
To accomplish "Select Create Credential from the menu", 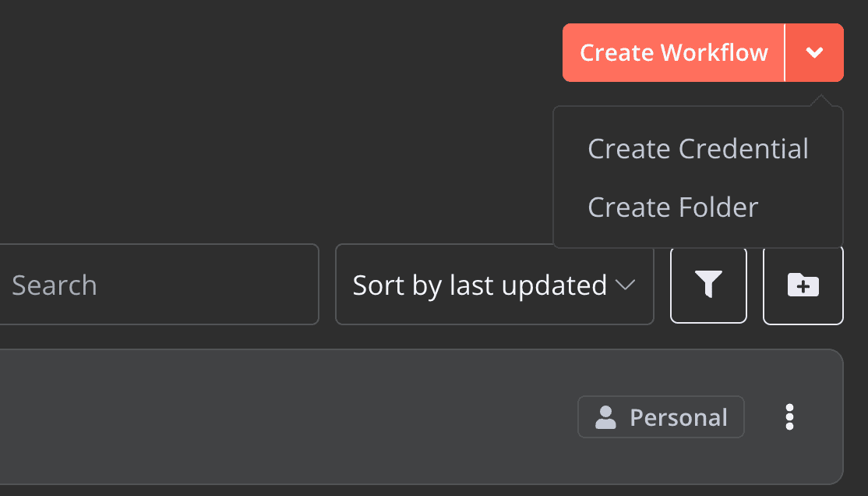I will point(697,148).
